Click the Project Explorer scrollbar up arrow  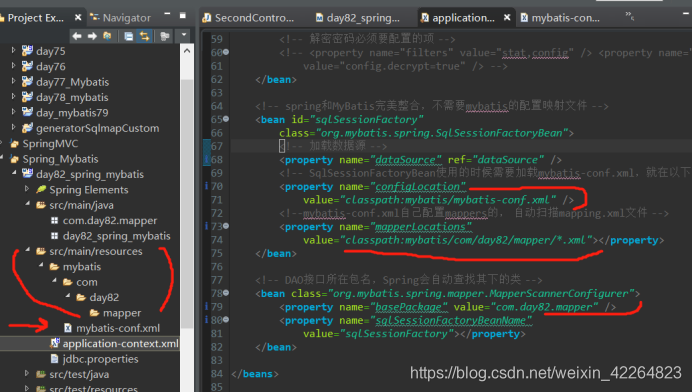(187, 51)
